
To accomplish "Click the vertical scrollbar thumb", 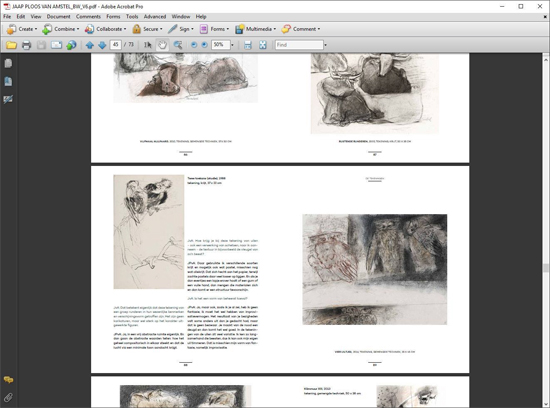I will pos(545,268).
